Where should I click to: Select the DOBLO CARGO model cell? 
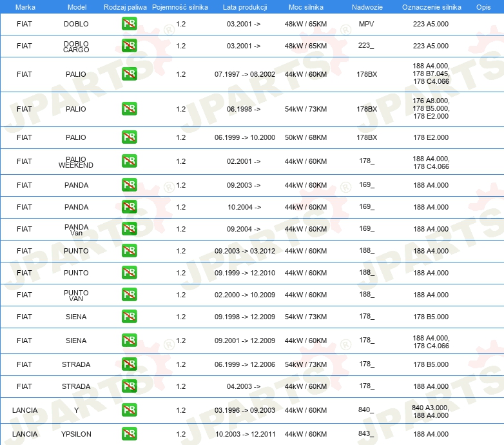pyautogui.click(x=76, y=46)
